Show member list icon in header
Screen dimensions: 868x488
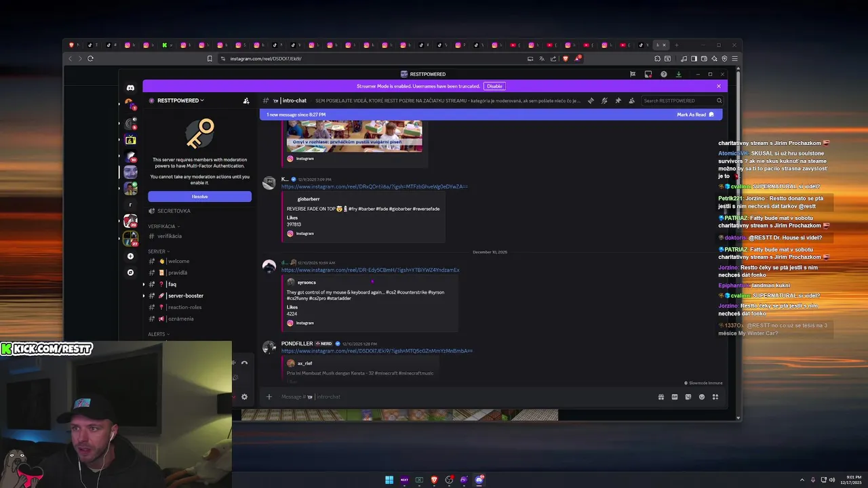tap(631, 100)
